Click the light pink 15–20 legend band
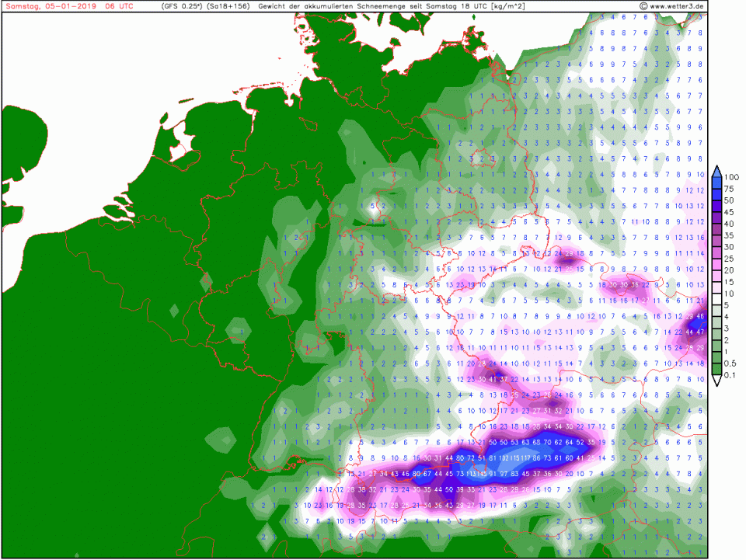Screen dimensions: 746x560 (717, 276)
